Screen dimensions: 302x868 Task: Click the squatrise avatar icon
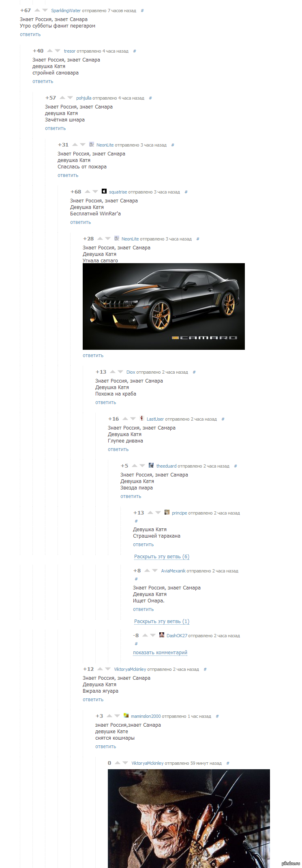104,191
